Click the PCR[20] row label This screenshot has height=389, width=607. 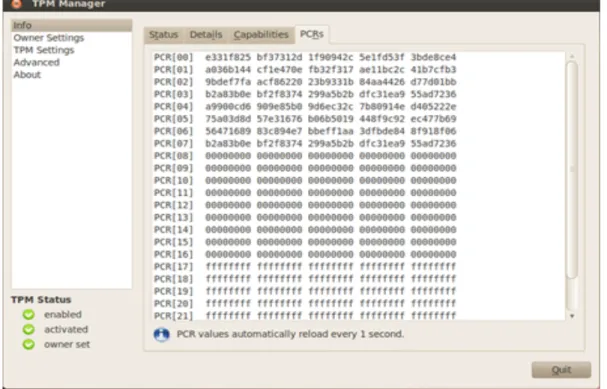click(x=173, y=303)
